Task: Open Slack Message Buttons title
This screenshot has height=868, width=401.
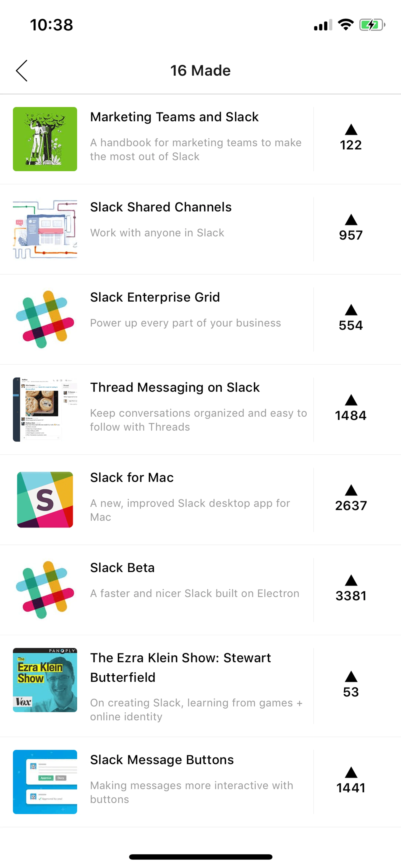Action: (162, 760)
